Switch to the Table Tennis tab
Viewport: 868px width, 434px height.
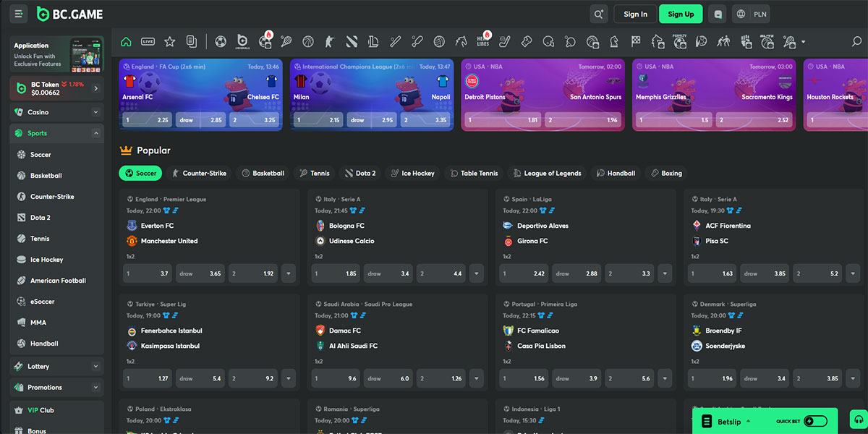point(473,174)
